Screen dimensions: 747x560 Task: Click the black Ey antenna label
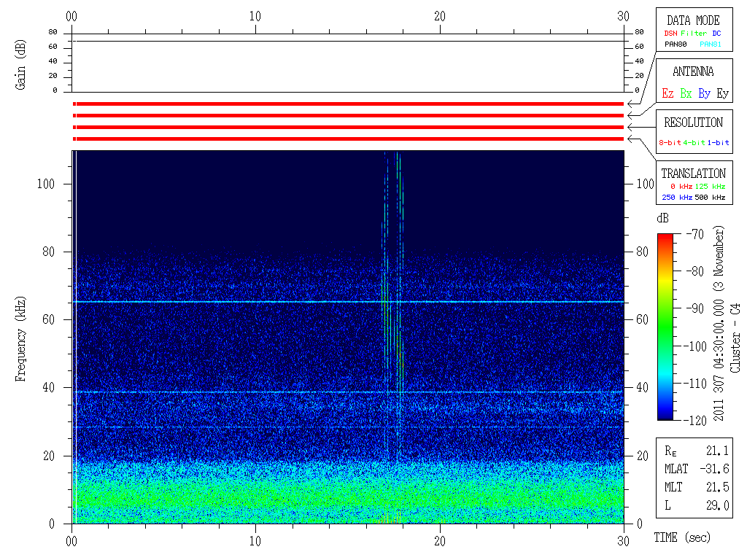tap(723, 93)
